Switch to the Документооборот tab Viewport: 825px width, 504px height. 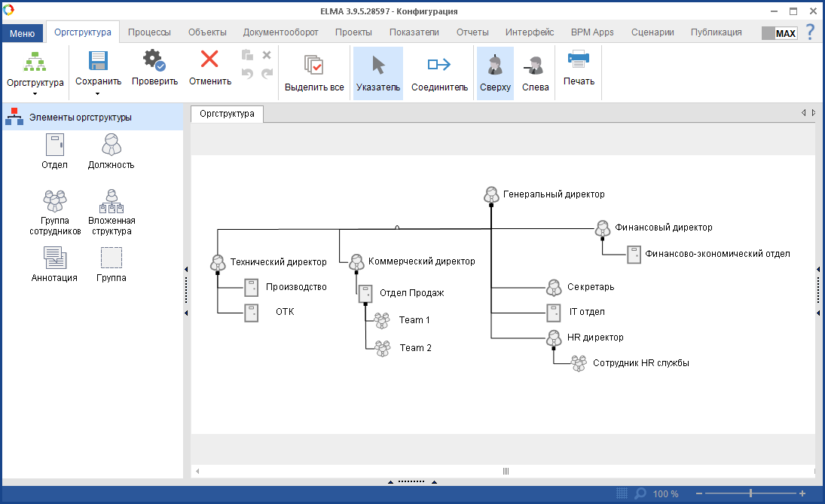(x=280, y=32)
